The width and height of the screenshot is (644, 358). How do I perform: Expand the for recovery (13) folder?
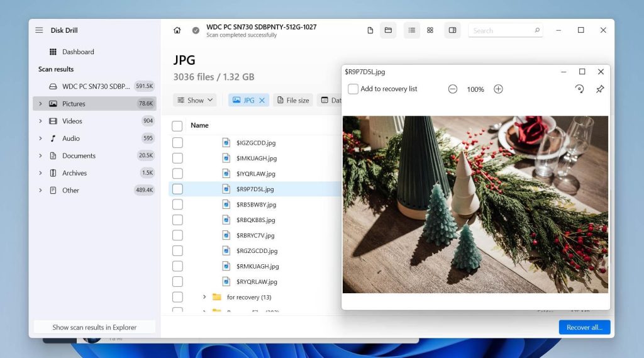click(204, 297)
